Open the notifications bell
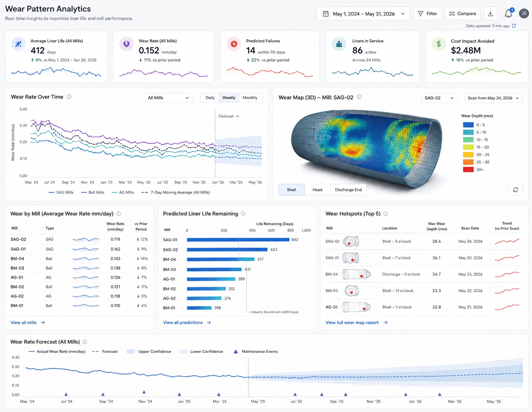This screenshot has height=412, width=532. (508, 14)
